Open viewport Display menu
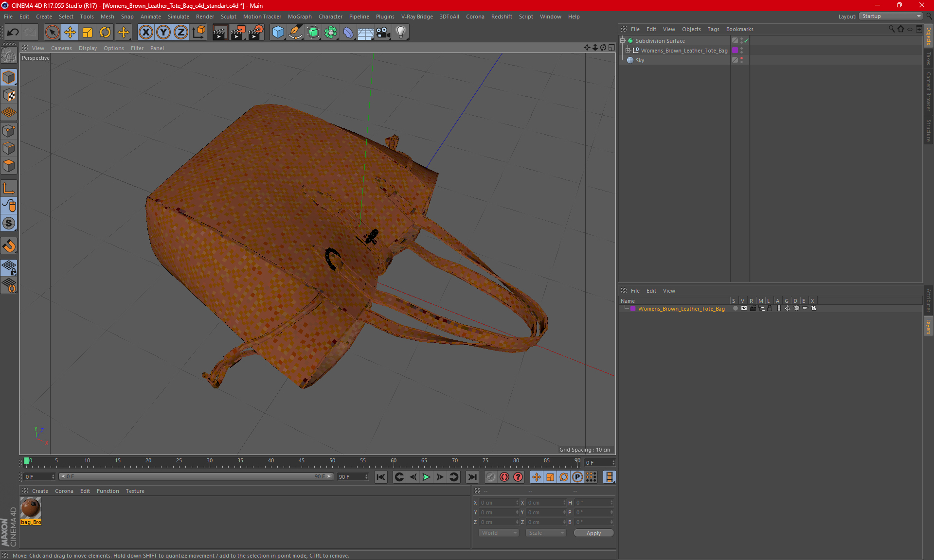This screenshot has height=560, width=934. coord(88,48)
